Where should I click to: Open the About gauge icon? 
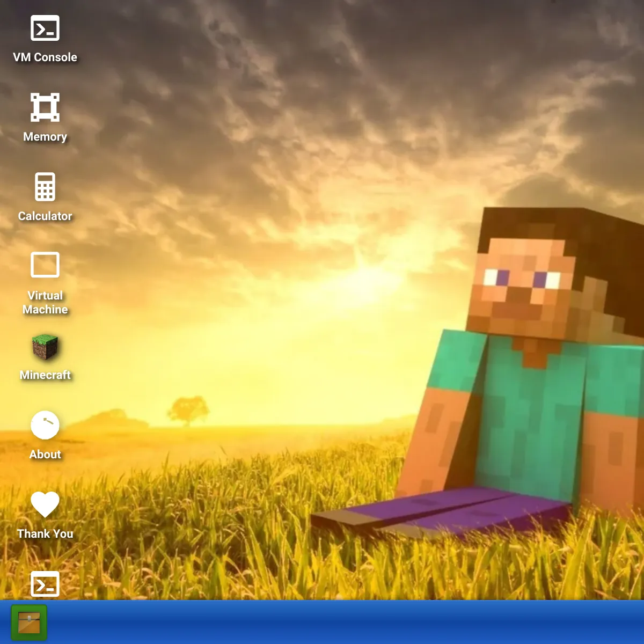click(x=45, y=425)
